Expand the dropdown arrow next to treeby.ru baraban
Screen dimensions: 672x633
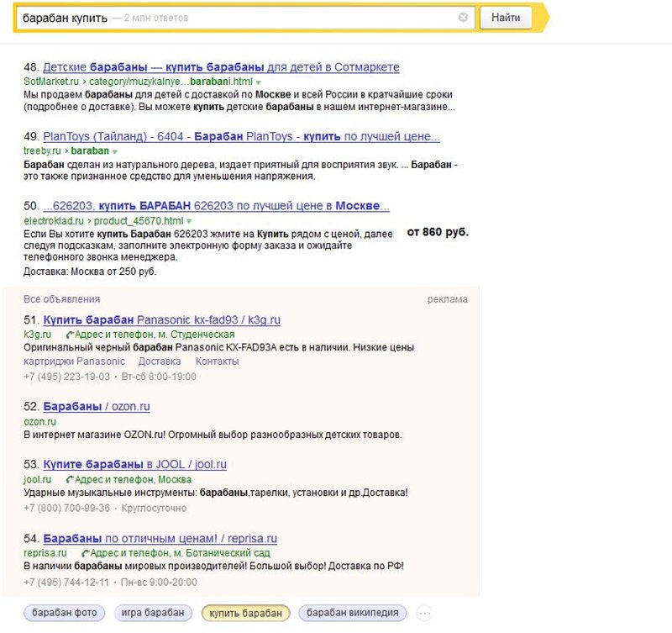tap(115, 151)
